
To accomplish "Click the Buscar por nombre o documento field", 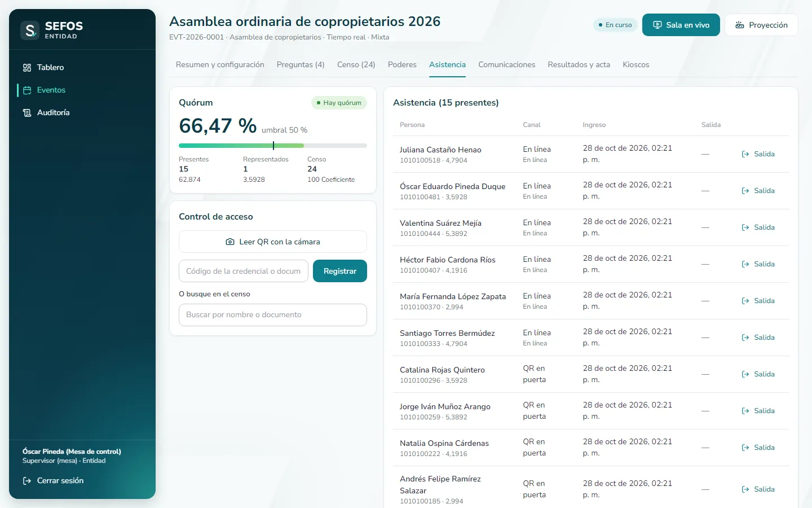I will [273, 315].
